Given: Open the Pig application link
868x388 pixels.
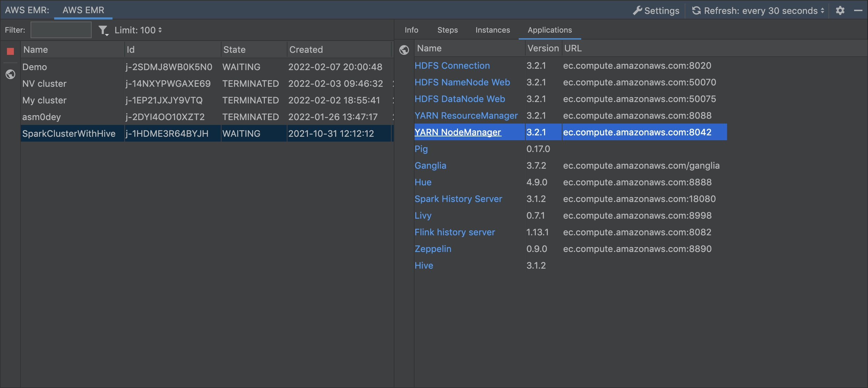Looking at the screenshot, I should pos(421,149).
